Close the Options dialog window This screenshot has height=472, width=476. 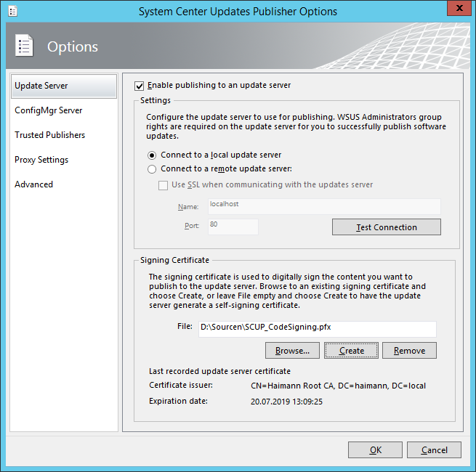pyautogui.click(x=459, y=8)
